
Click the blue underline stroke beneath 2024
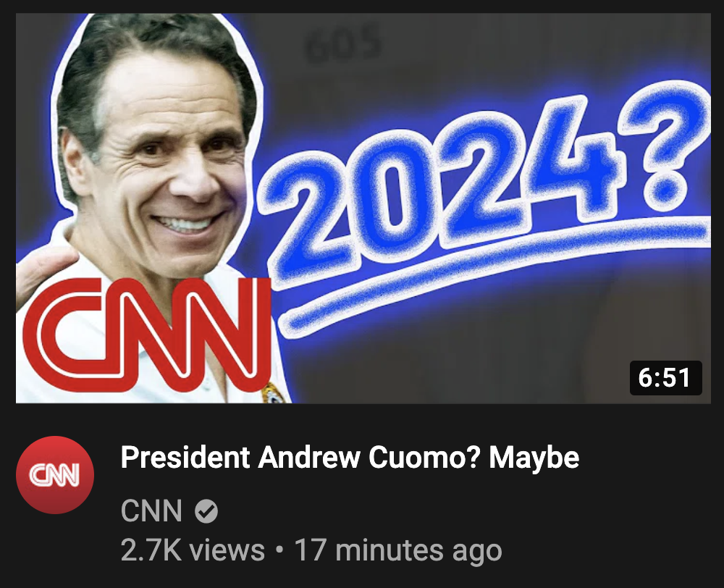click(494, 272)
